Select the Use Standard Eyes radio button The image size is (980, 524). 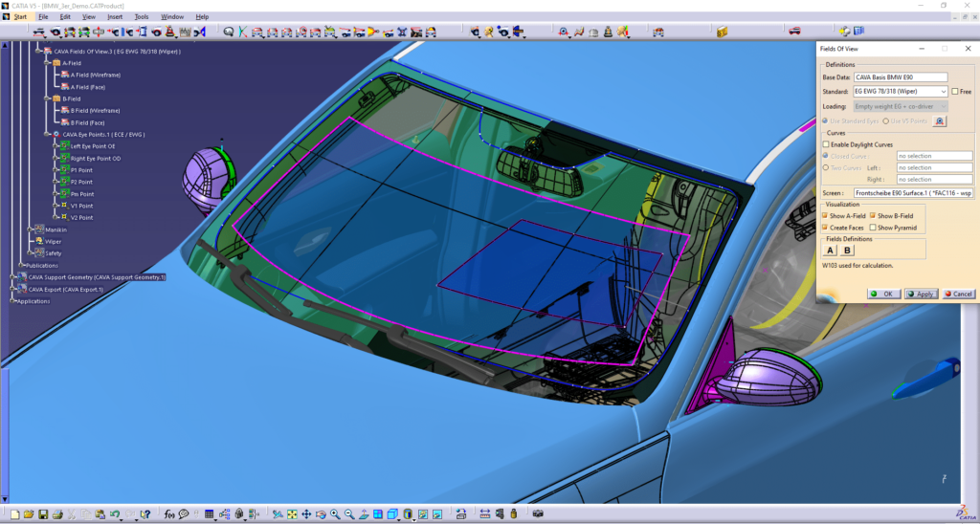825,120
